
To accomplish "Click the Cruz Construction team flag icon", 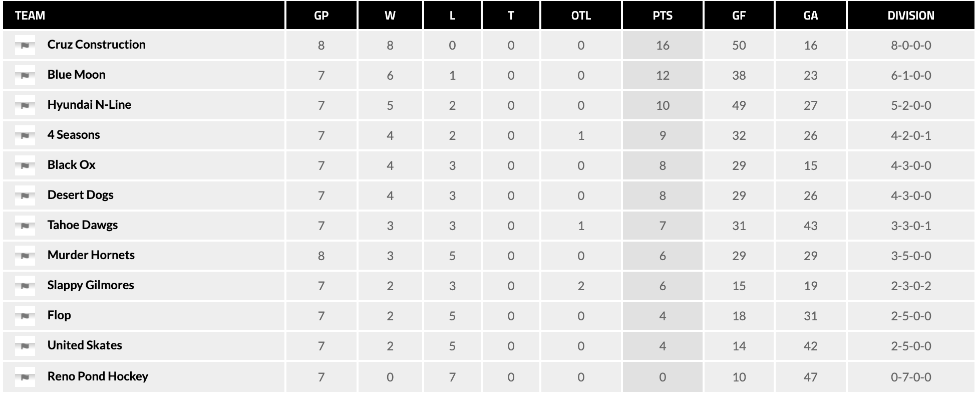I will pyautogui.click(x=25, y=46).
